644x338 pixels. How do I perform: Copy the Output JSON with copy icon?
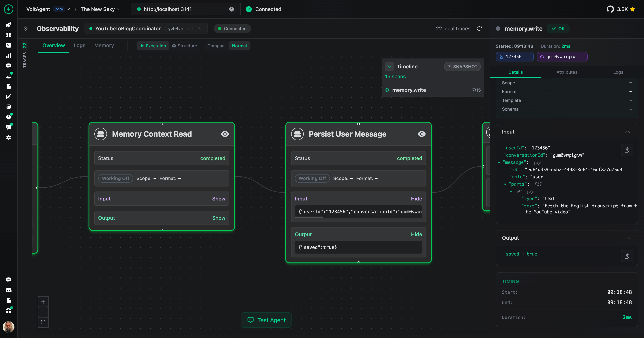tap(627, 256)
